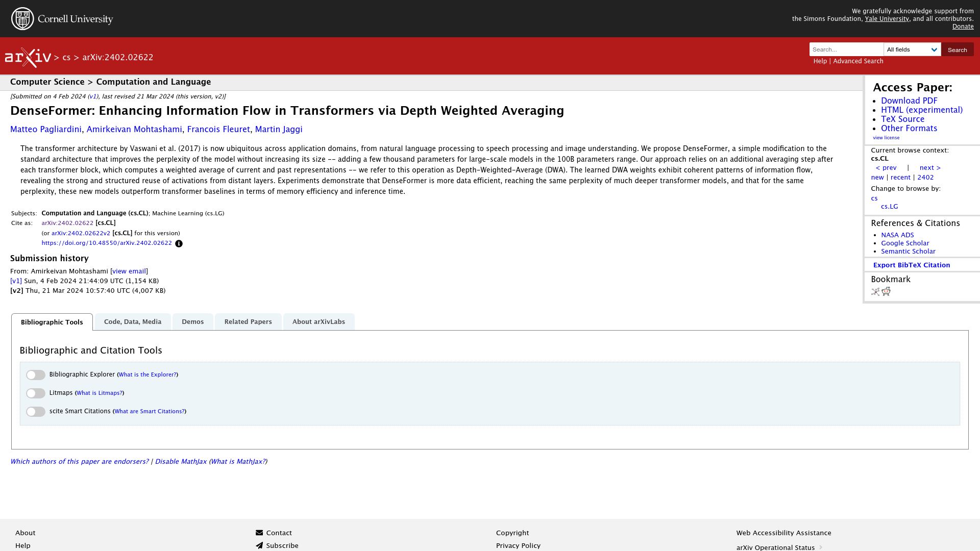Open the All fields search dropdown

[912, 49]
